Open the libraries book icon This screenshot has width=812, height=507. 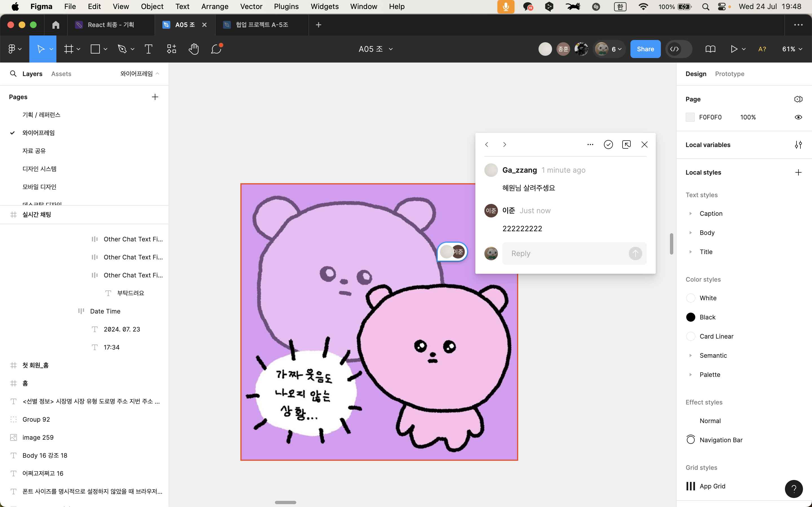coord(710,49)
